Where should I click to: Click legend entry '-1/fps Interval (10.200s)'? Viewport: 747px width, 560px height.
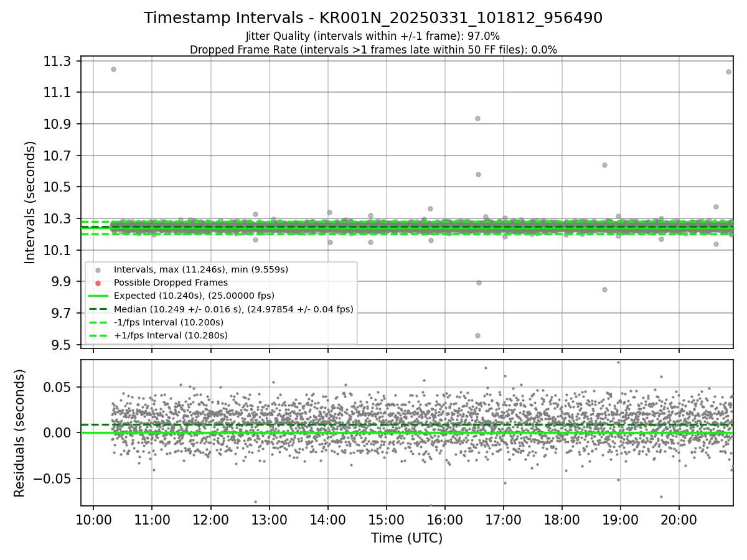coord(169,322)
